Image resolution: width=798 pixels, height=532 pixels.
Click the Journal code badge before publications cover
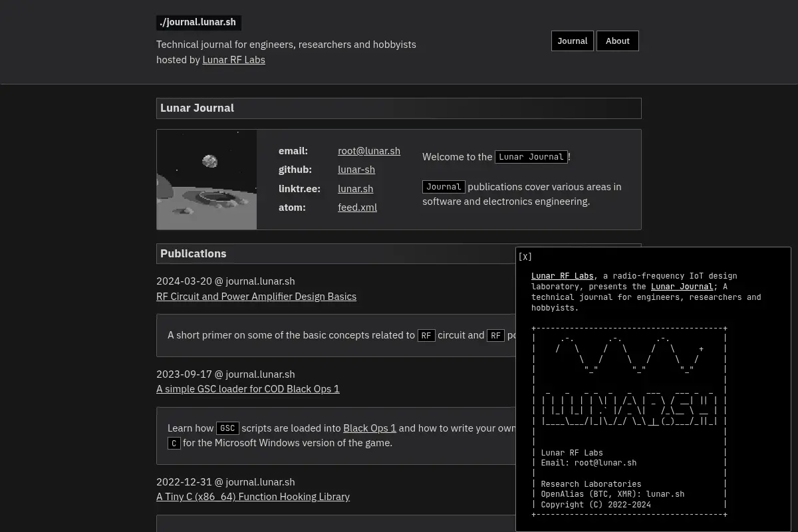coord(444,187)
